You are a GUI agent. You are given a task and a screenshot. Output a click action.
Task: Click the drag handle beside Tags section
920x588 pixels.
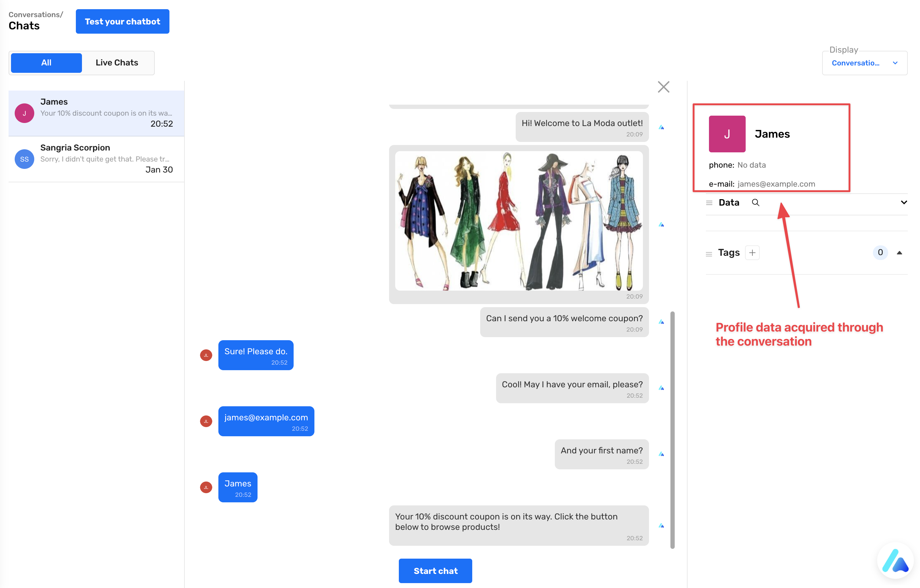(x=709, y=254)
